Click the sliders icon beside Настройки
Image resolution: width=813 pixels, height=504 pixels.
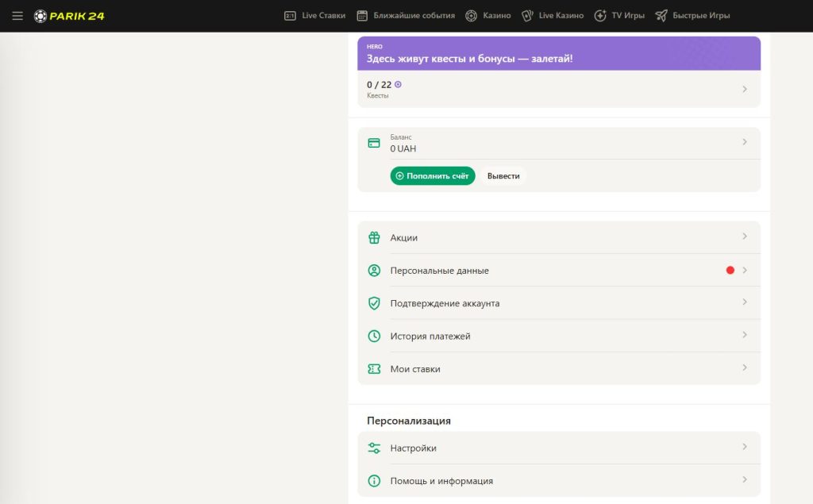(374, 448)
